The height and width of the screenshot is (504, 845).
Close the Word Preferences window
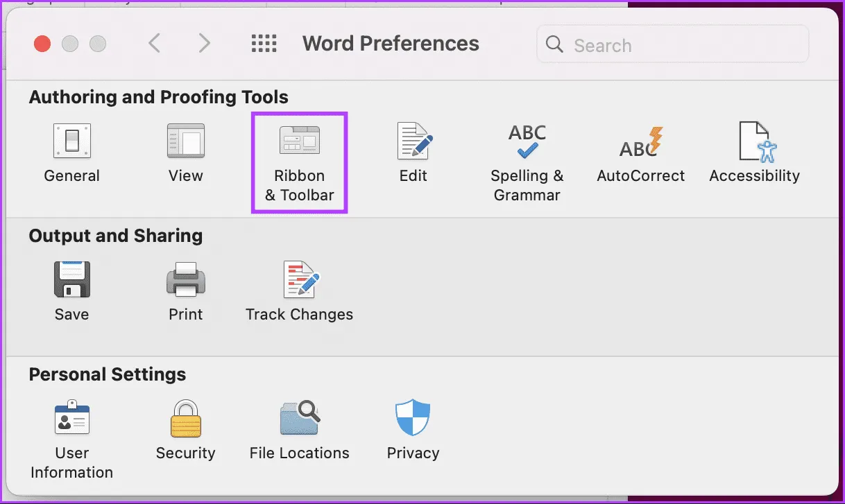point(42,44)
